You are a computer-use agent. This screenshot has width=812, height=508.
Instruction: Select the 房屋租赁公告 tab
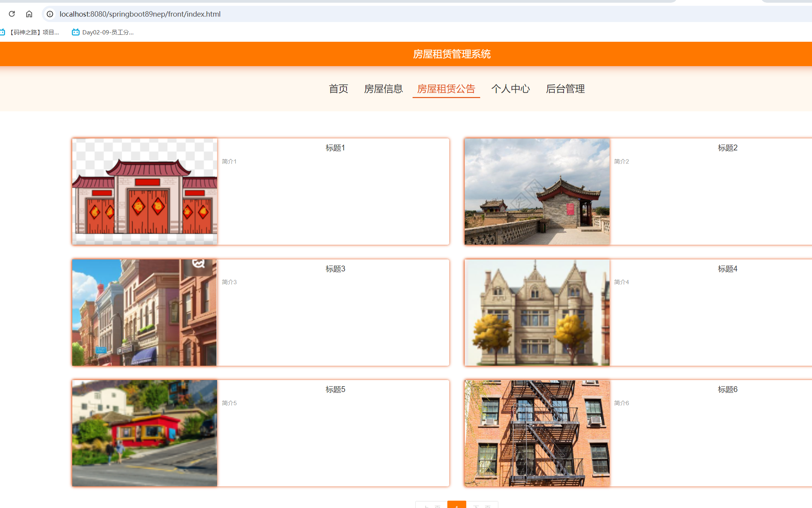pos(446,89)
